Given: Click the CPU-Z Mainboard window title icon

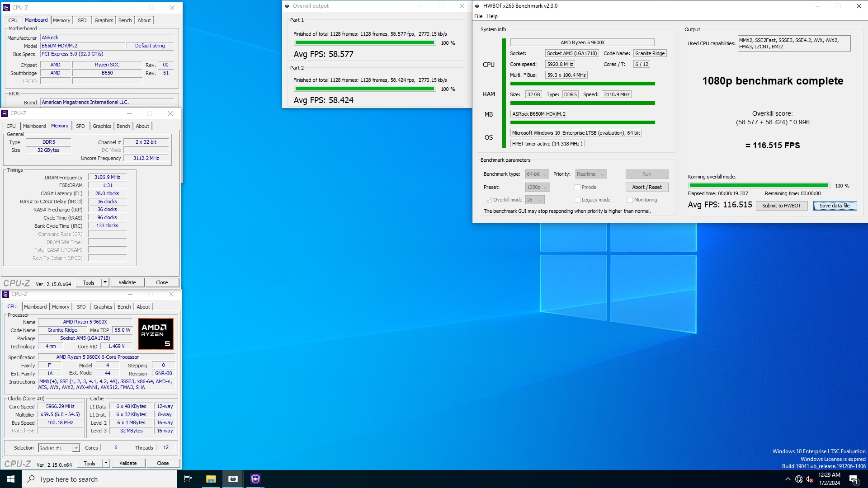Looking at the screenshot, I should (6, 7).
